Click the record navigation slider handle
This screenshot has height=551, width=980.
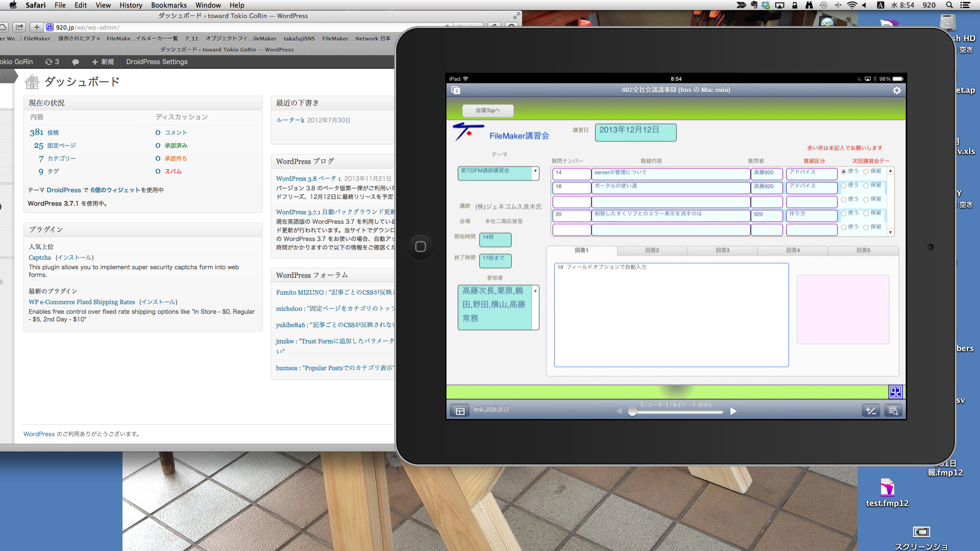633,411
